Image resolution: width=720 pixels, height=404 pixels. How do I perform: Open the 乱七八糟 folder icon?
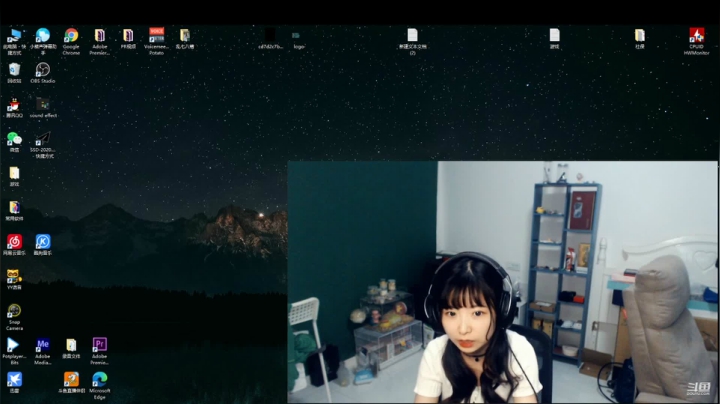(185, 35)
